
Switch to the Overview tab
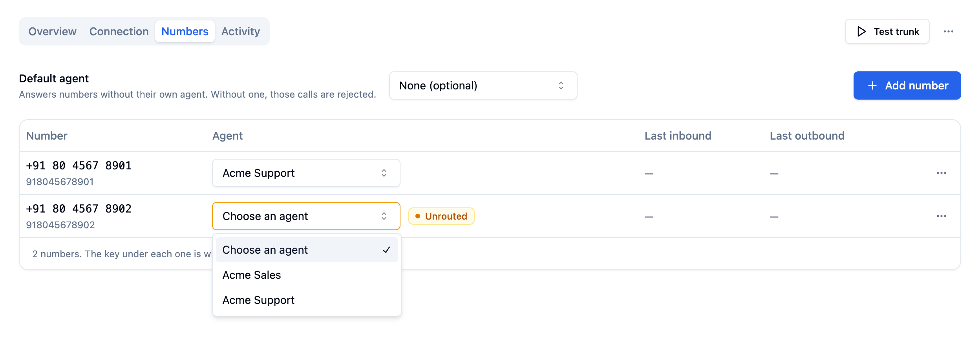(52, 31)
